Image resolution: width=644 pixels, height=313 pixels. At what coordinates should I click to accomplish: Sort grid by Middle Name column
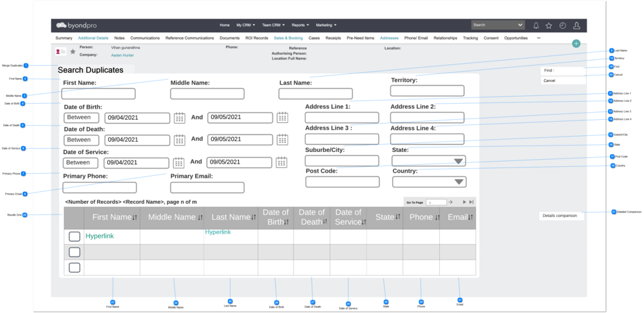pyautogui.click(x=200, y=218)
